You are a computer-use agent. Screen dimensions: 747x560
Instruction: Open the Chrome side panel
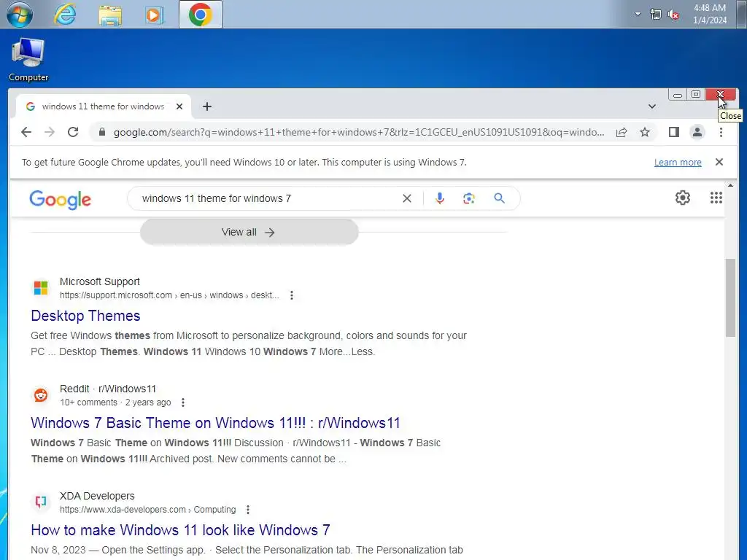(x=673, y=133)
